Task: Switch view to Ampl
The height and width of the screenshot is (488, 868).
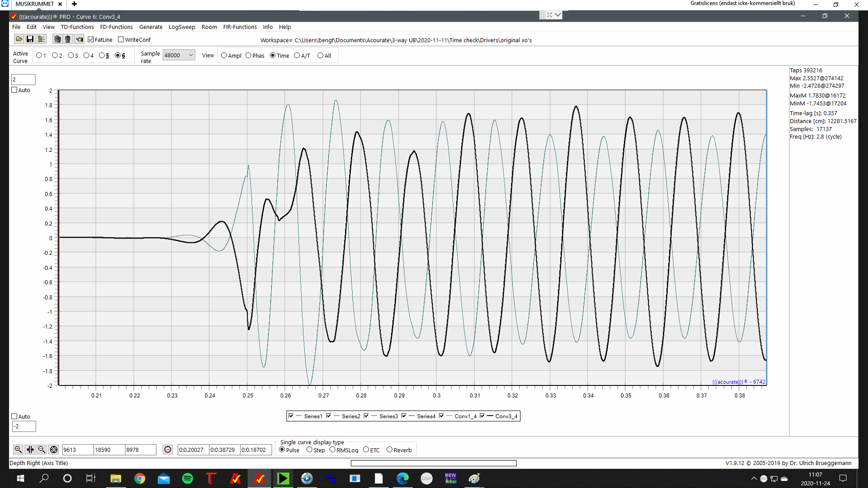Action: [x=224, y=56]
